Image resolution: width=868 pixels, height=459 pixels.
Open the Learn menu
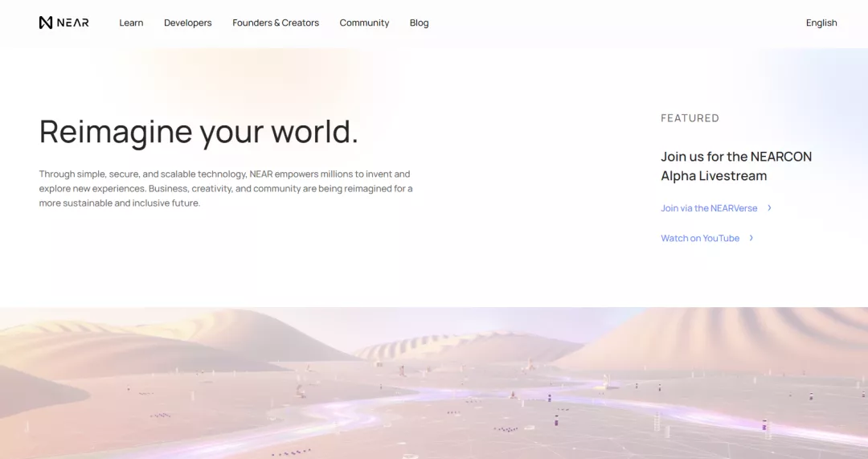point(131,23)
